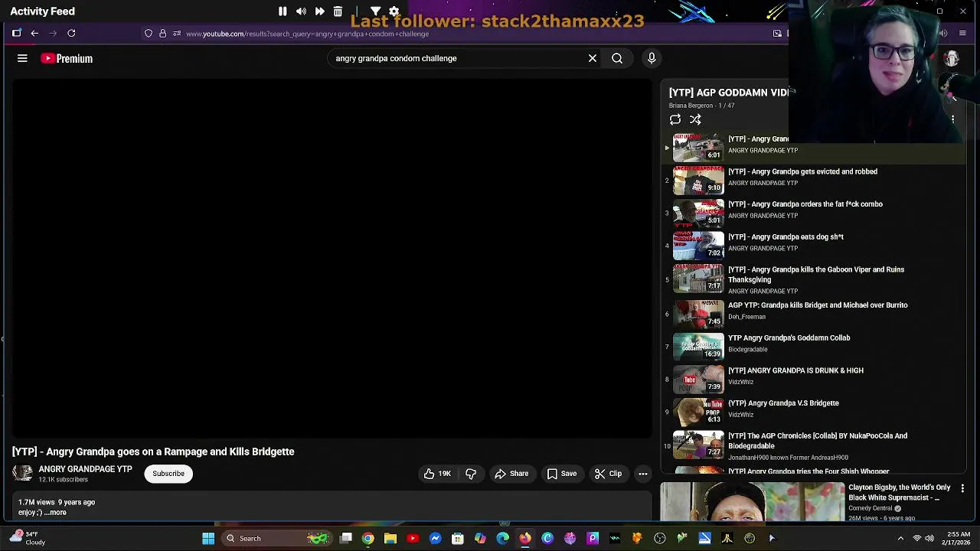This screenshot has width=980, height=551.
Task: Open options for Clayton Bigsby recommendation
Action: 962,488
